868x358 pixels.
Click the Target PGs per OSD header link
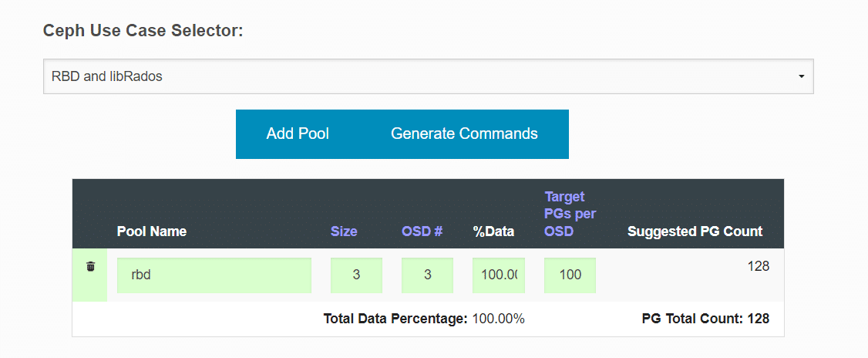(570, 214)
